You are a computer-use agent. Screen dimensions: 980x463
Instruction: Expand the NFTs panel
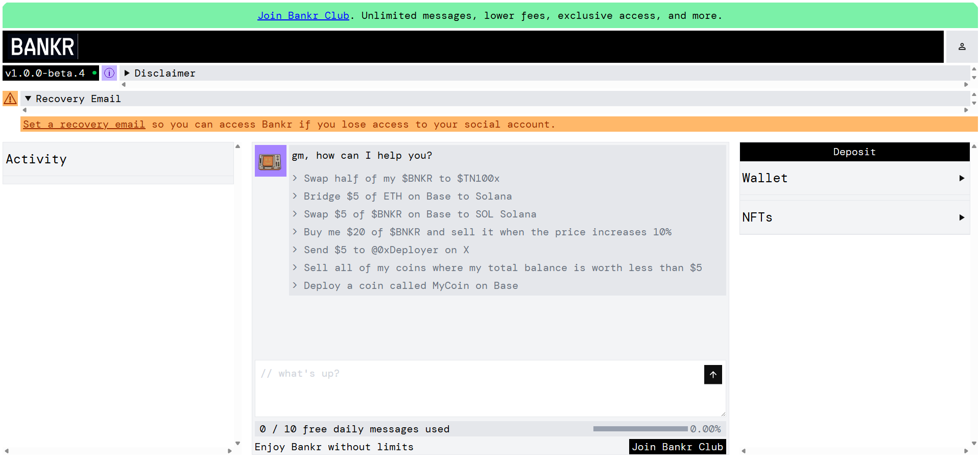(854, 217)
